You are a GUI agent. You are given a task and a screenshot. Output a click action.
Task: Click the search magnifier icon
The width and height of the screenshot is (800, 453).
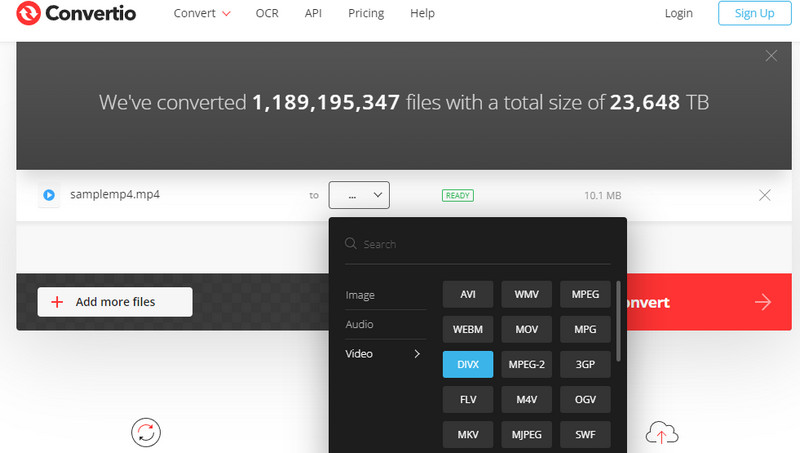351,243
